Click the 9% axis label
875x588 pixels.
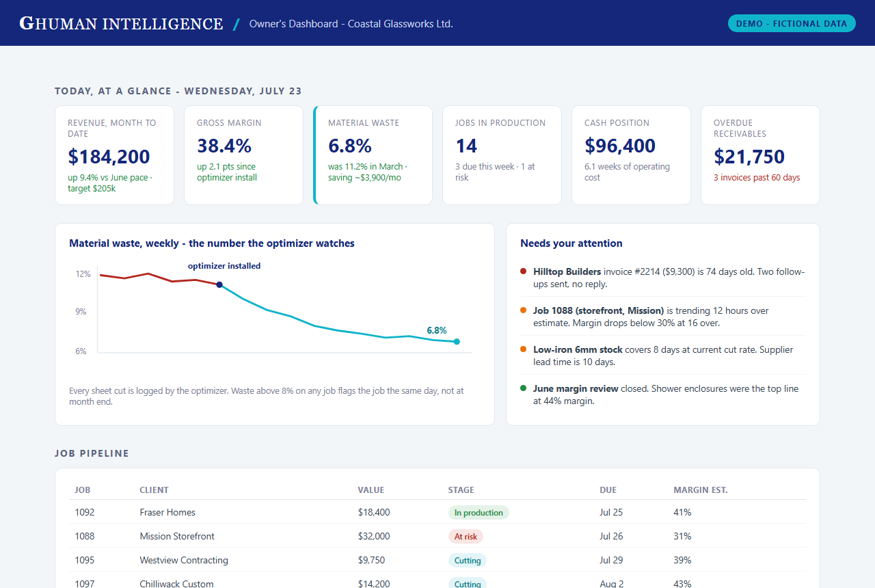pos(81,312)
